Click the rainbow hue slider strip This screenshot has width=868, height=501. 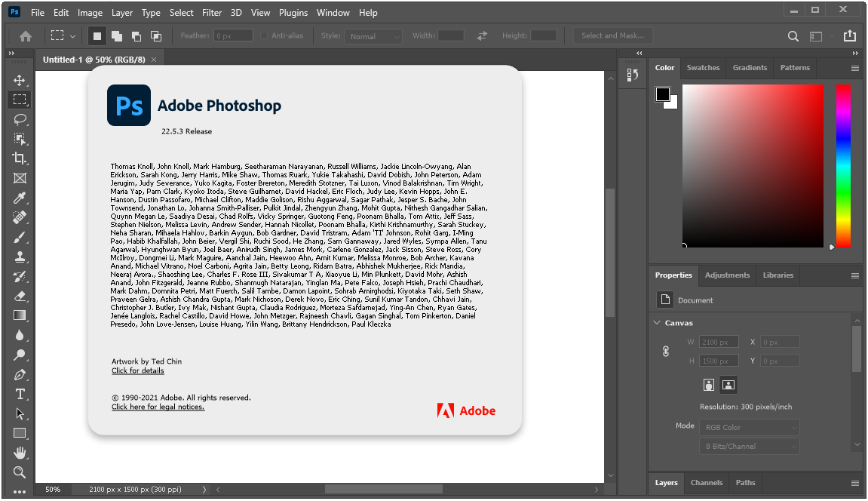pyautogui.click(x=843, y=165)
